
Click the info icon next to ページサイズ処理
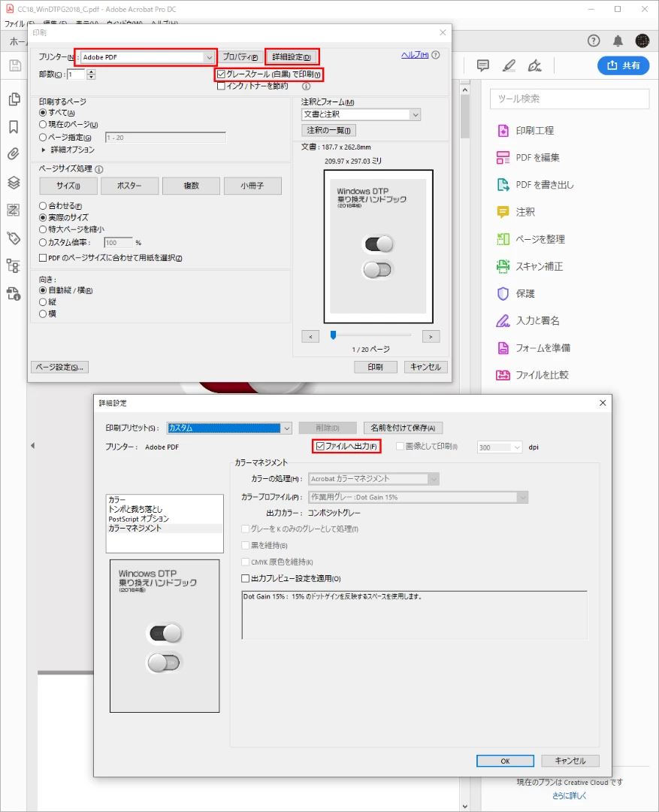[x=99, y=169]
